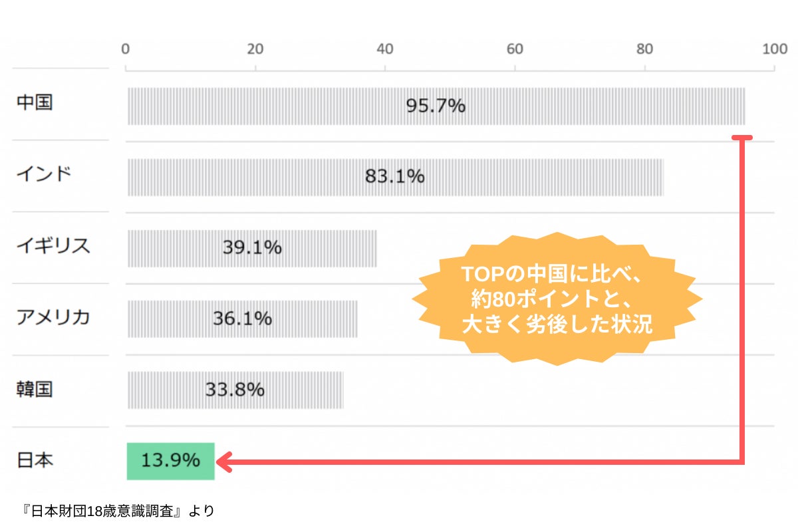Click the orange starburst callout
Viewport: 798px width, 532px height.
point(557,299)
